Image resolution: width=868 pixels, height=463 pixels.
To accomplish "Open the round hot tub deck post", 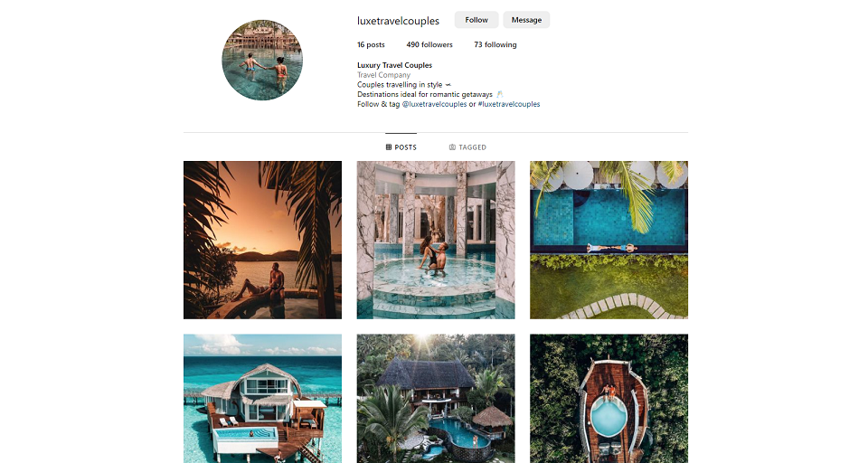I will tap(609, 398).
